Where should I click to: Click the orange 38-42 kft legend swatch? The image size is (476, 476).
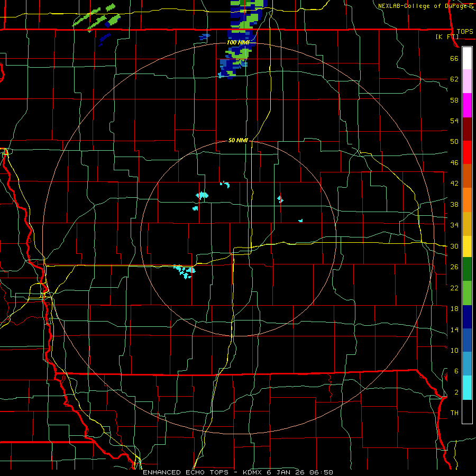point(467,200)
